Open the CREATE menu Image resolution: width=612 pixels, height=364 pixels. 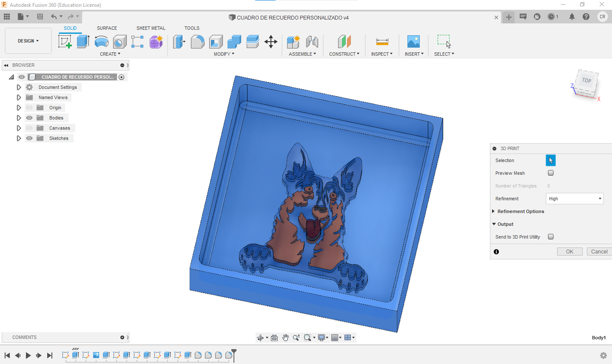(110, 54)
